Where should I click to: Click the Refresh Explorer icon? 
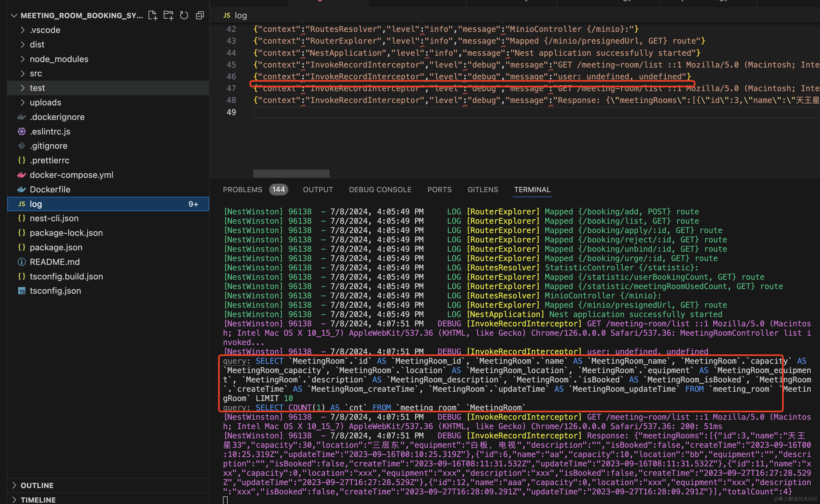click(184, 15)
